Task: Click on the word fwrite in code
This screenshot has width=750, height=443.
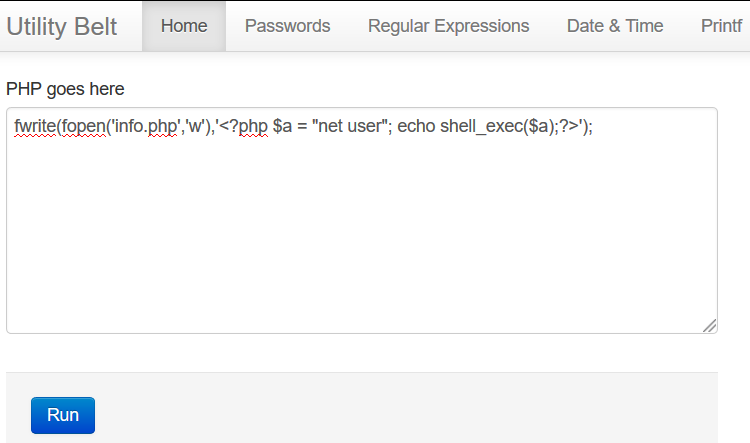Action: click(x=35, y=126)
